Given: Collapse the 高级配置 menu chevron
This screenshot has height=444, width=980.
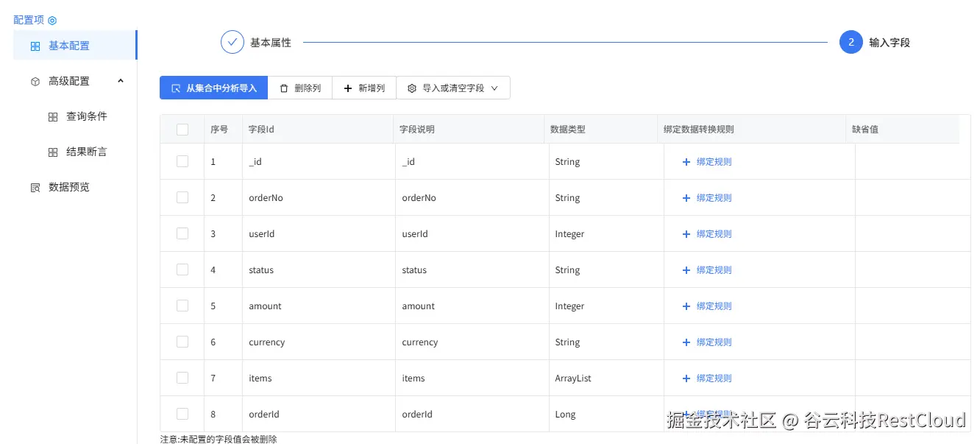Looking at the screenshot, I should (x=121, y=81).
